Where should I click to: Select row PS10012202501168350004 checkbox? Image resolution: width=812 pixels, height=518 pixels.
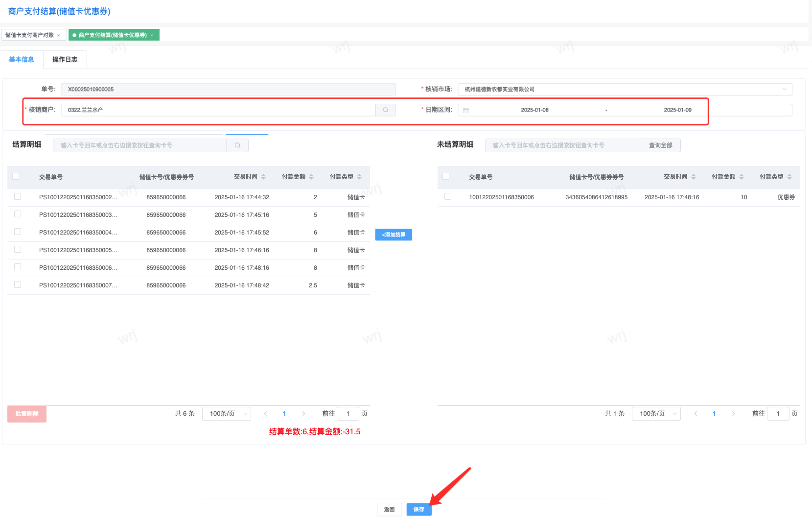click(x=18, y=232)
